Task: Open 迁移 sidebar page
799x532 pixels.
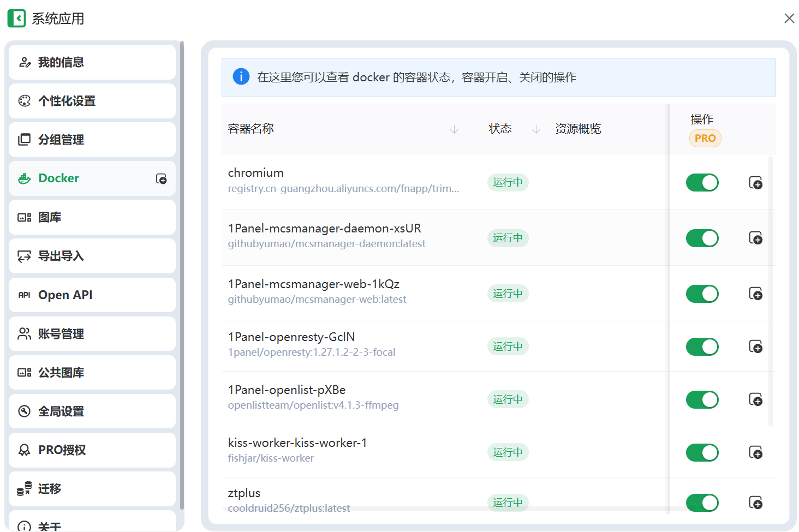Action: (x=92, y=489)
